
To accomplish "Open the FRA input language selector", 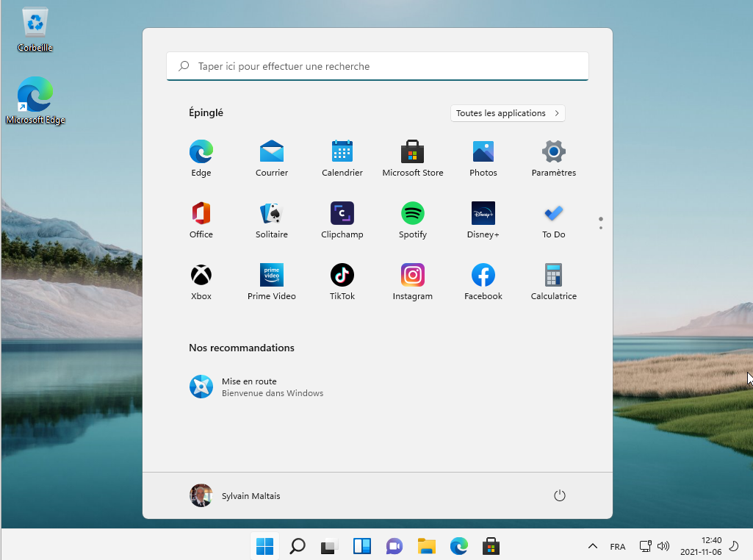I will coord(617,546).
